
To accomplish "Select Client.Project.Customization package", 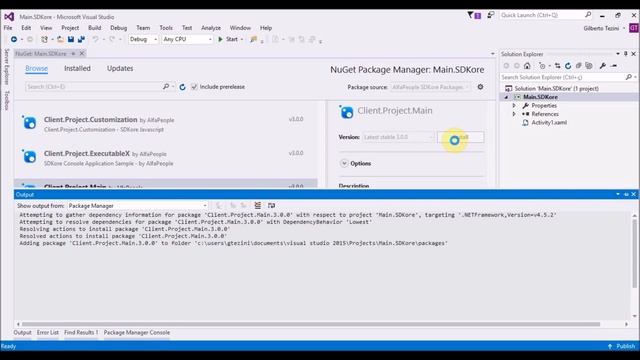I will coord(166,124).
